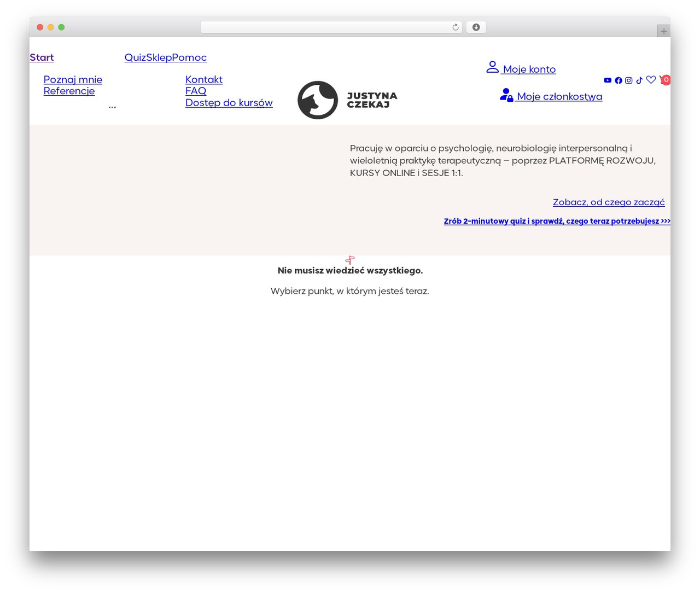
Task: Open the YouTube social icon
Action: 608,80
